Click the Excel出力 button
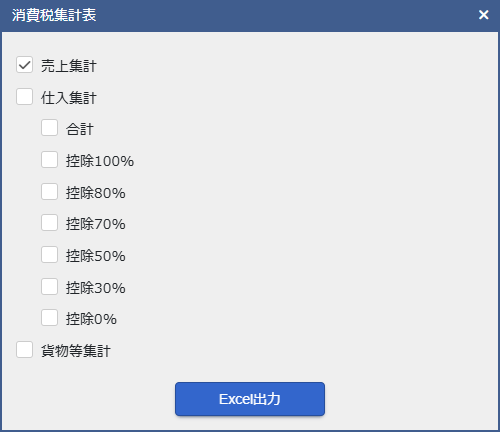Image resolution: width=500 pixels, height=432 pixels. tap(250, 399)
